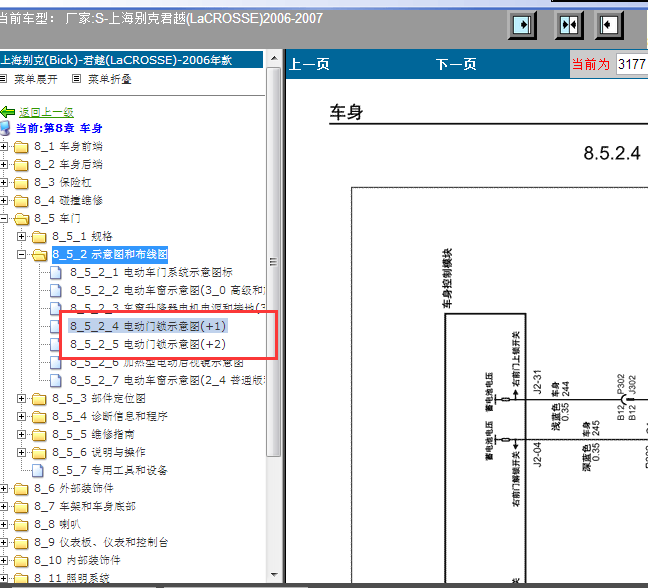Expand the 8_5_5 维修指南 node
Viewport: 648px width, 588px height.
click(21, 435)
